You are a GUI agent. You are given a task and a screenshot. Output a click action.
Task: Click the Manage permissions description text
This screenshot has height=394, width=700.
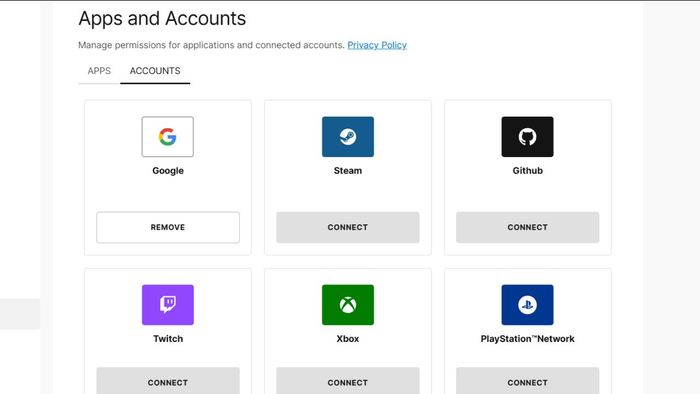pyautogui.click(x=211, y=45)
